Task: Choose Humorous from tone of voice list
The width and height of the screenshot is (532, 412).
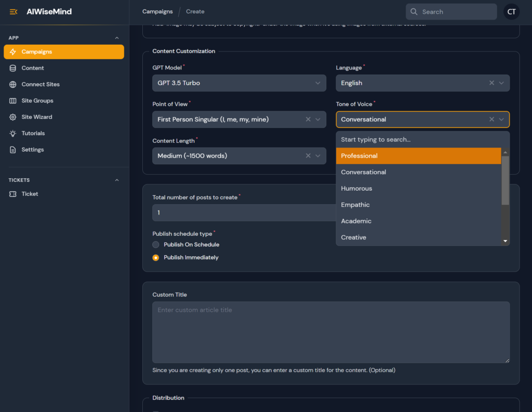Action: click(356, 189)
